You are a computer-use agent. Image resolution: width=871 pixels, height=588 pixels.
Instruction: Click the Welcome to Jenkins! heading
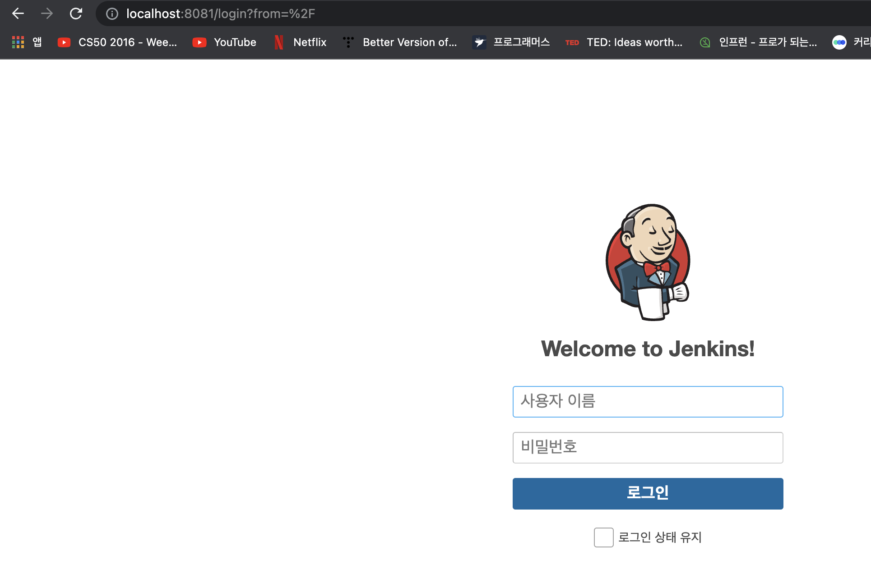point(648,349)
